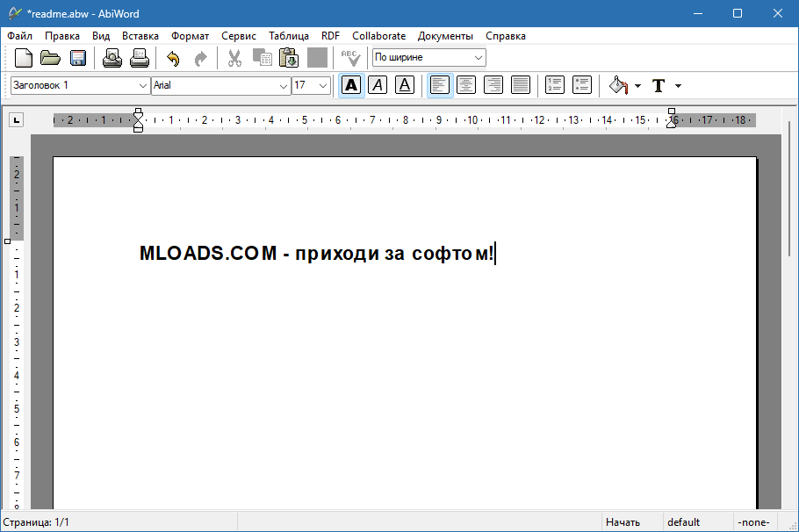Open the Документы menu
799x532 pixels.
445,36
